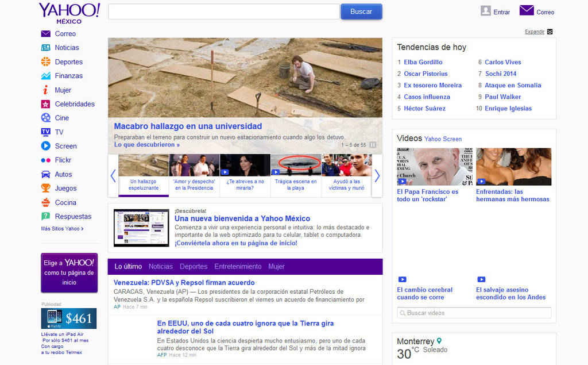Image resolution: width=588 pixels, height=365 pixels.
Task: Open the Correo envelope icon in sidebar
Action: coord(45,34)
